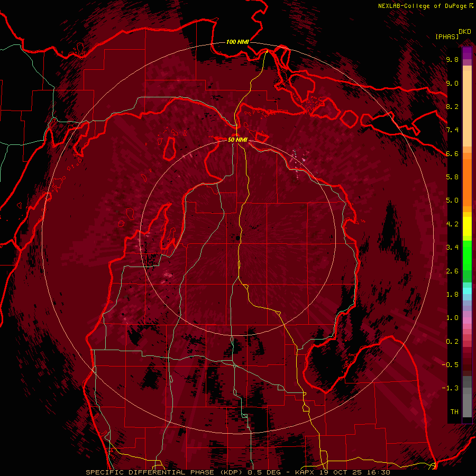Click the [PHAS] legend title
Screen dimensions: 476x476
447,36
